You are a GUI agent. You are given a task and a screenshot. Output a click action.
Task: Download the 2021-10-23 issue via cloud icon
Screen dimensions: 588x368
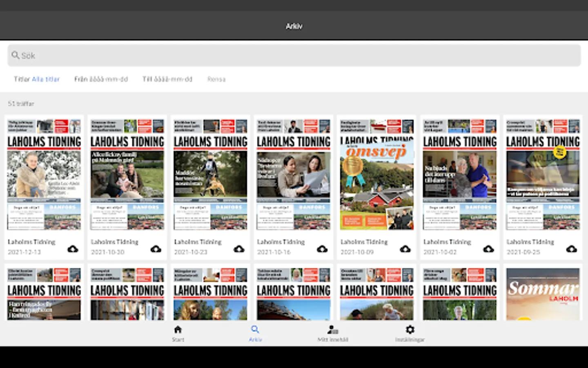pos(239,249)
